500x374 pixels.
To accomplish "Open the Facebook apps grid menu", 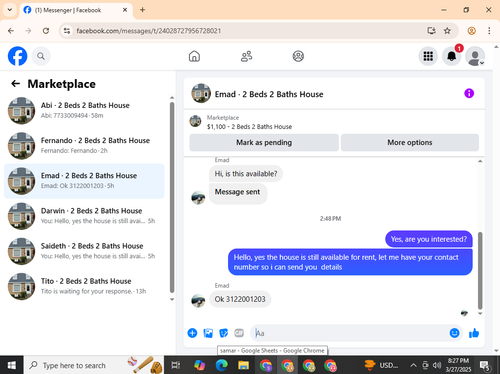I will [x=428, y=56].
